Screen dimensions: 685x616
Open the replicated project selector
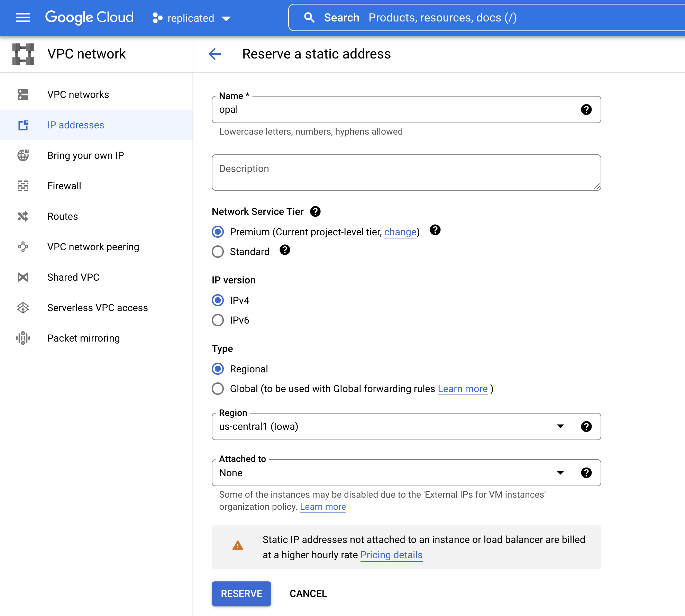191,18
